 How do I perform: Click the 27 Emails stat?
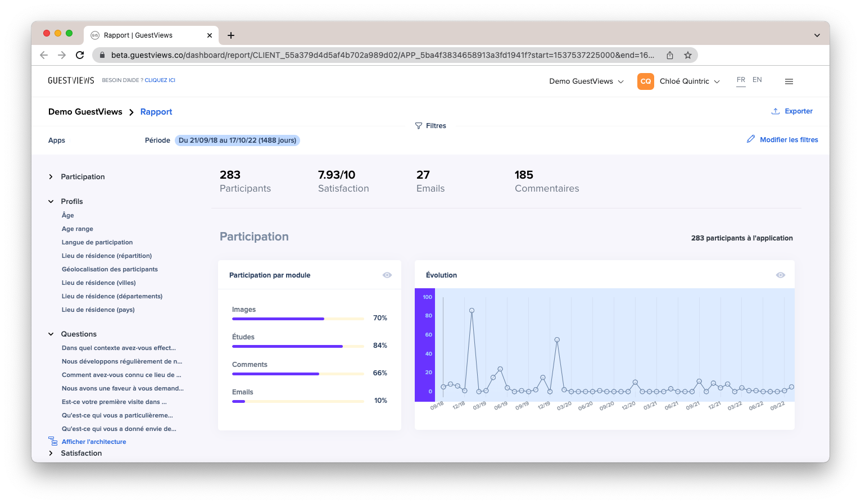point(430,181)
